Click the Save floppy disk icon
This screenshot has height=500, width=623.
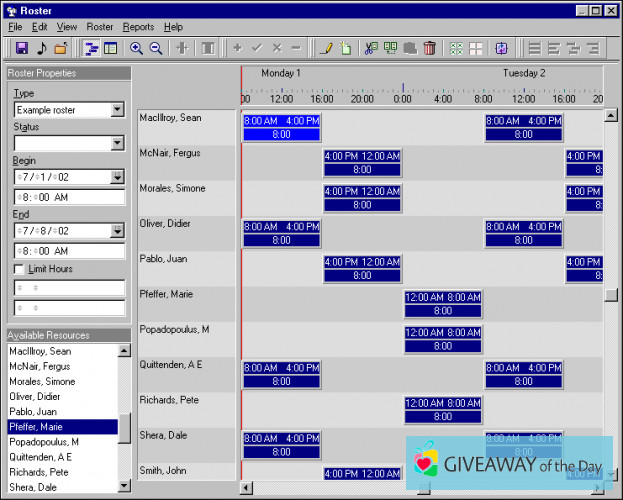(21, 48)
